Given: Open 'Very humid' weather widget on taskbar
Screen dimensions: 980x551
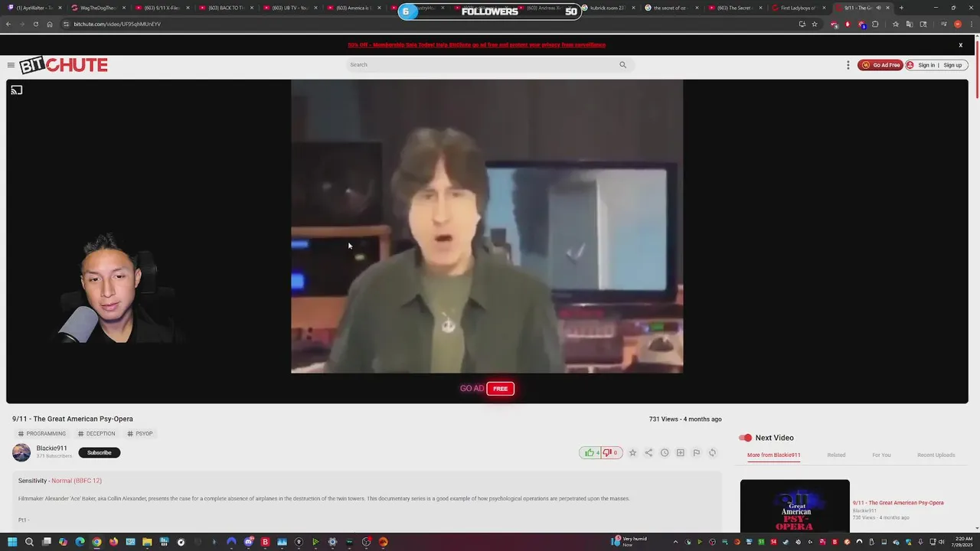Looking at the screenshot, I should 629,542.
